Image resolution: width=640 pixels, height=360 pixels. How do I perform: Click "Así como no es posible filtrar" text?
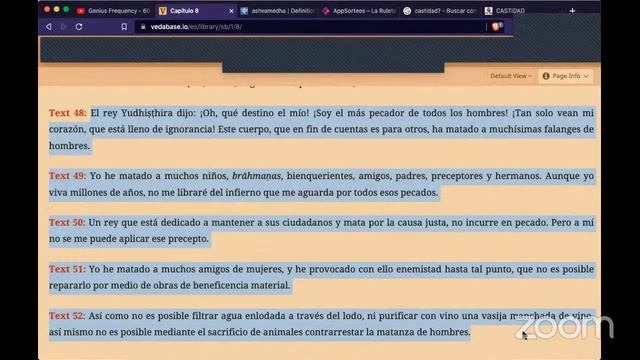(x=153, y=316)
